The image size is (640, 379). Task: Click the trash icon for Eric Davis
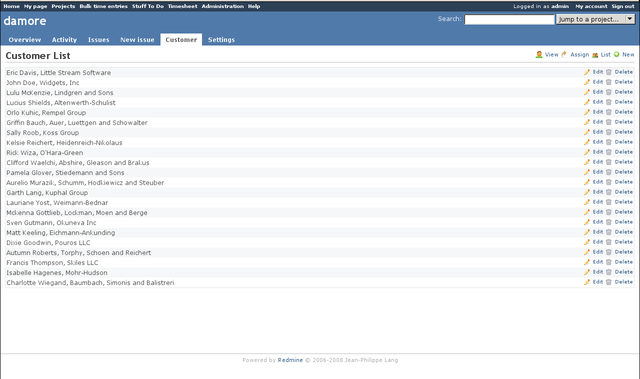tap(609, 72)
